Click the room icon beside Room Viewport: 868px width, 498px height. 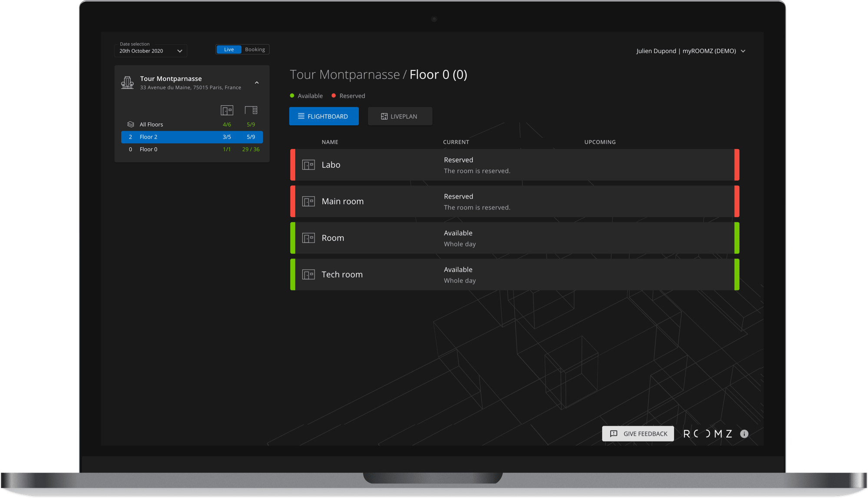[x=308, y=238]
